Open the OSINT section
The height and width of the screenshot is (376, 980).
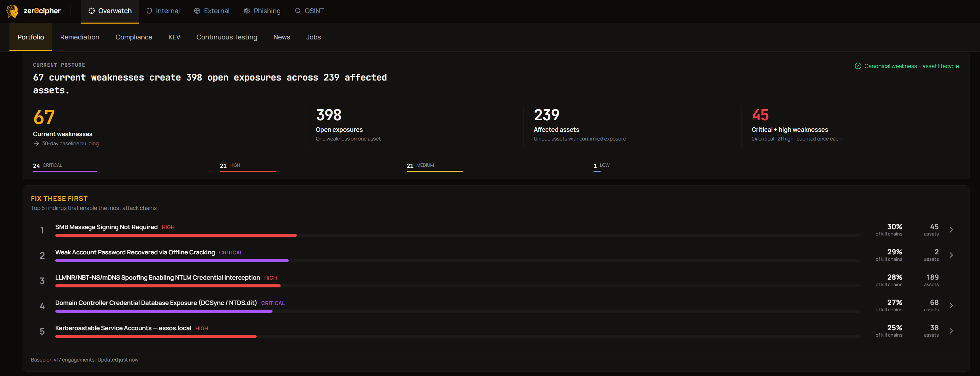[309, 11]
